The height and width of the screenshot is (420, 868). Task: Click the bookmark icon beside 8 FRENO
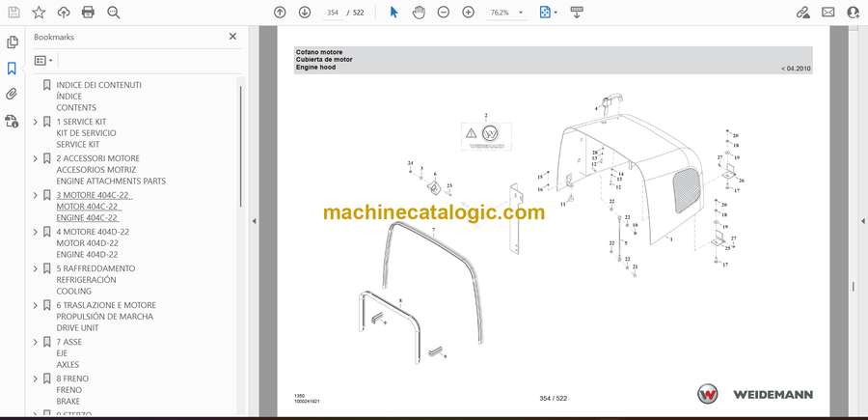click(x=47, y=378)
